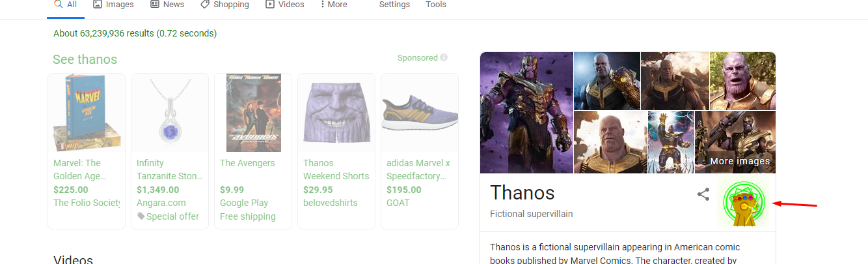Image resolution: width=868 pixels, height=264 pixels.
Task: Open the Tools options
Action: tap(436, 5)
